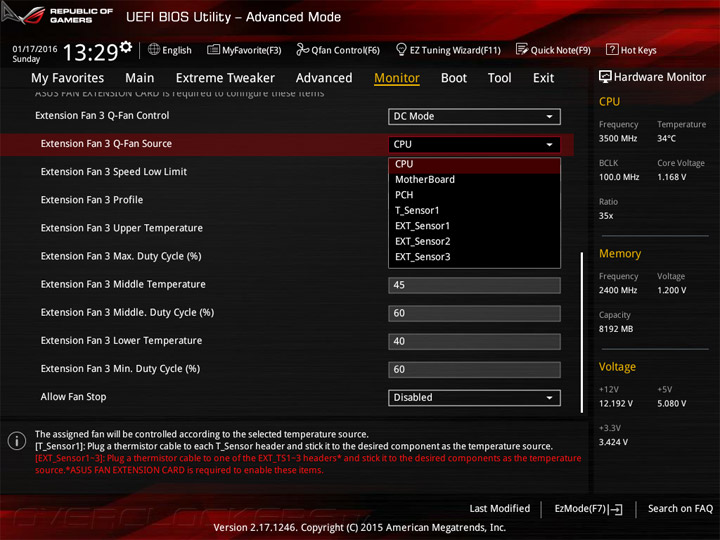
Task: Click the language globe icon
Action: [x=154, y=49]
